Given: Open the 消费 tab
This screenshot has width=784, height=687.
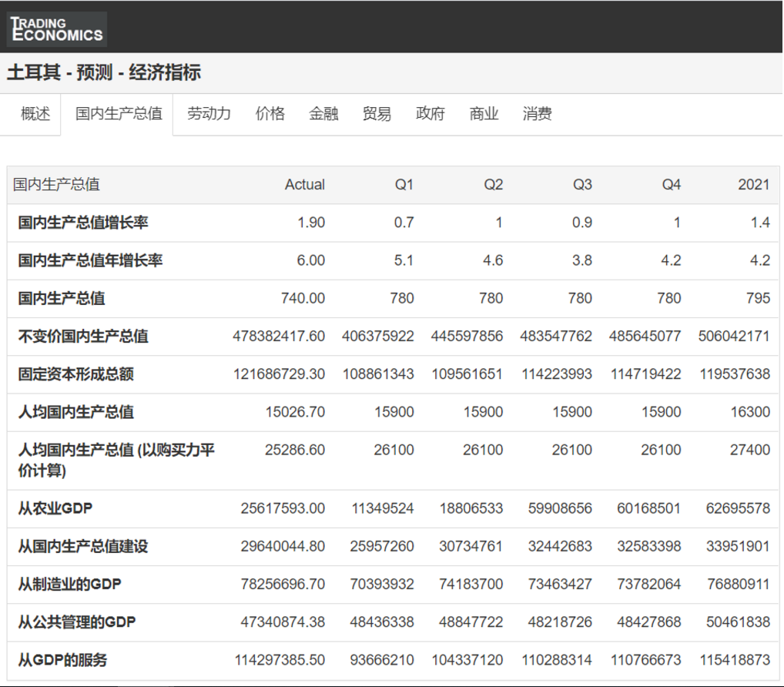Looking at the screenshot, I should pos(537,114).
